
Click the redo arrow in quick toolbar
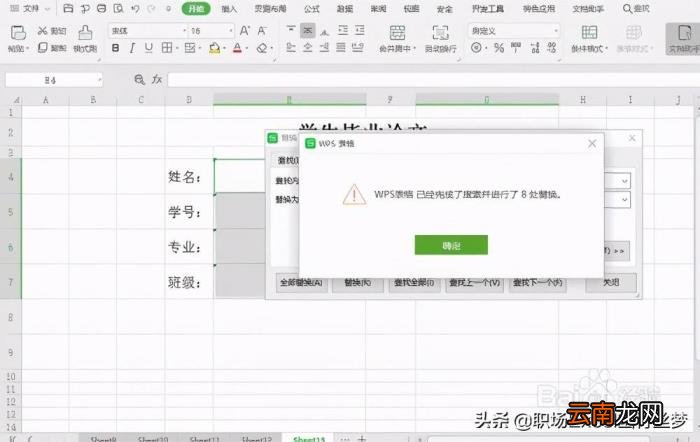(x=152, y=8)
